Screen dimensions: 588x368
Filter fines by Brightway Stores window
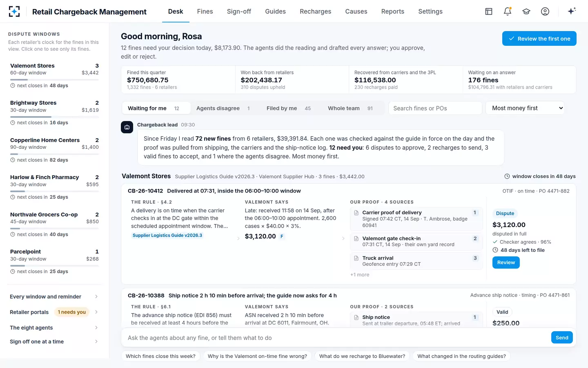pos(54,113)
